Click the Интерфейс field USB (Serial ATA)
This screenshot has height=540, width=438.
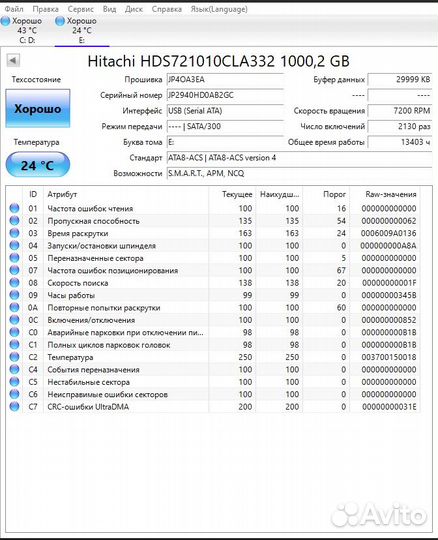225,111
